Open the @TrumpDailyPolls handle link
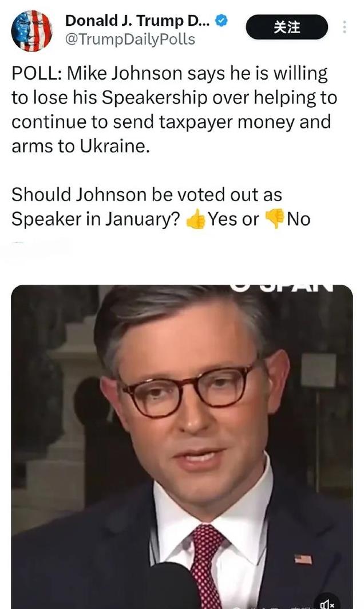Viewport: 364px width, 609px height. click(x=130, y=40)
